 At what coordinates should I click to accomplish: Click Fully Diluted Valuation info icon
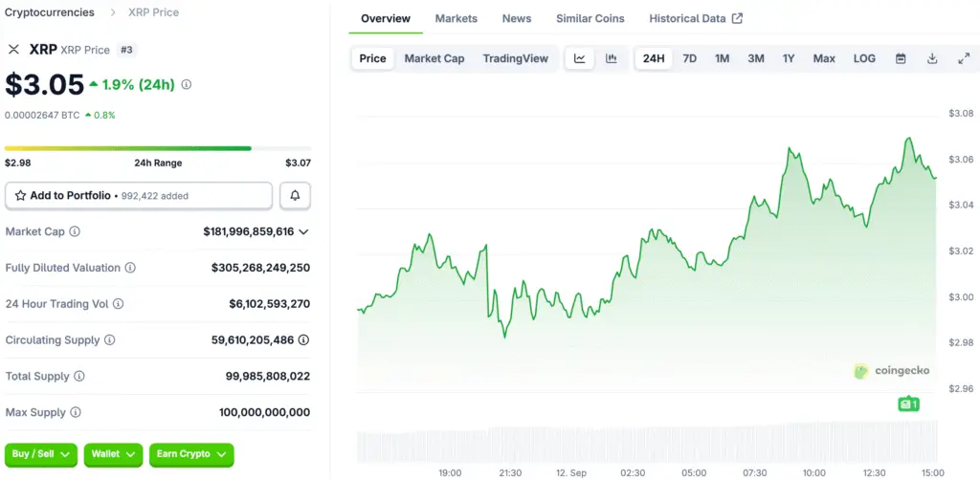(130, 268)
